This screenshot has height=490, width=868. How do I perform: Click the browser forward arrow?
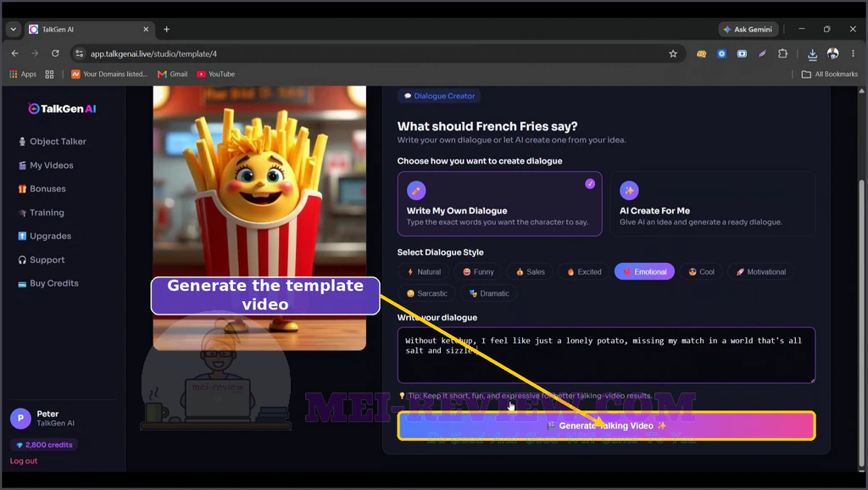35,53
